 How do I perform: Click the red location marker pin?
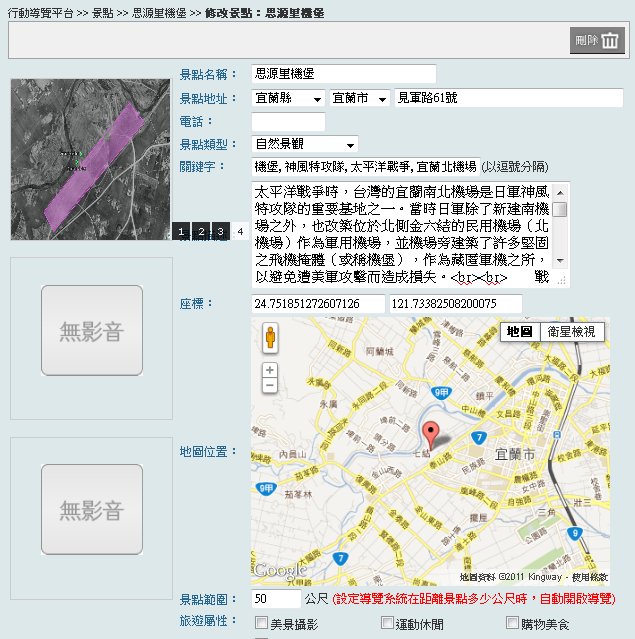430,435
